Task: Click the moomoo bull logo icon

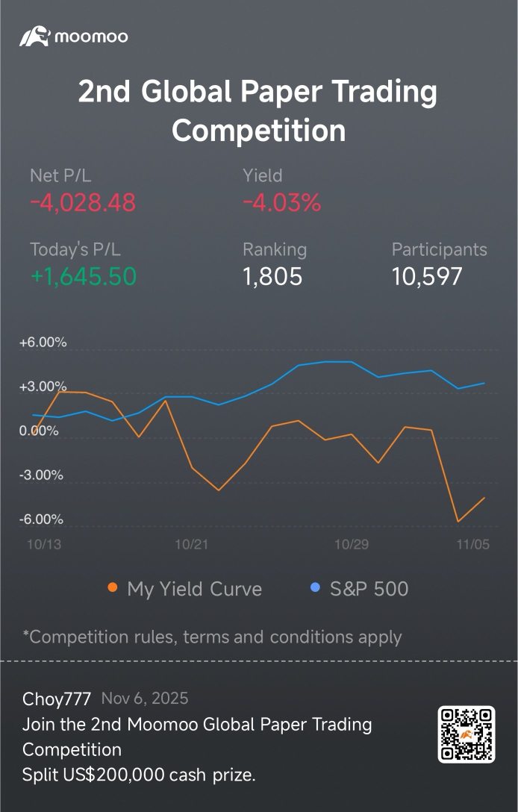Action: 34,36
